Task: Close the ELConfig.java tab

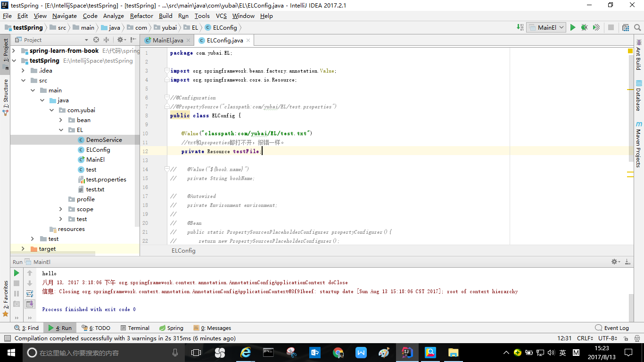Action: point(248,41)
